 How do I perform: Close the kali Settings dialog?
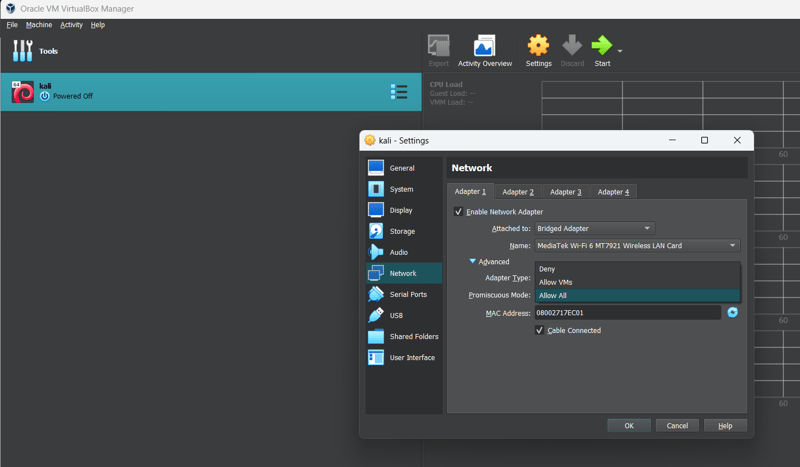(x=737, y=140)
